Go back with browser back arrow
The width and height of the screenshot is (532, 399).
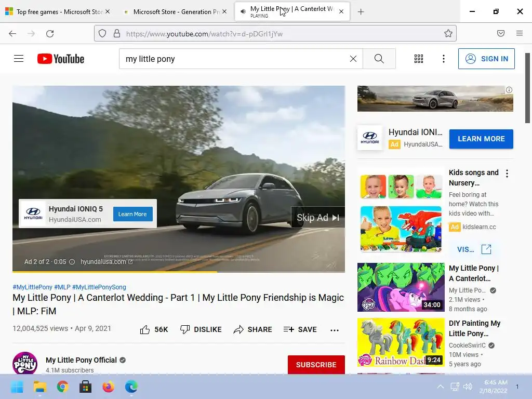tap(12, 34)
